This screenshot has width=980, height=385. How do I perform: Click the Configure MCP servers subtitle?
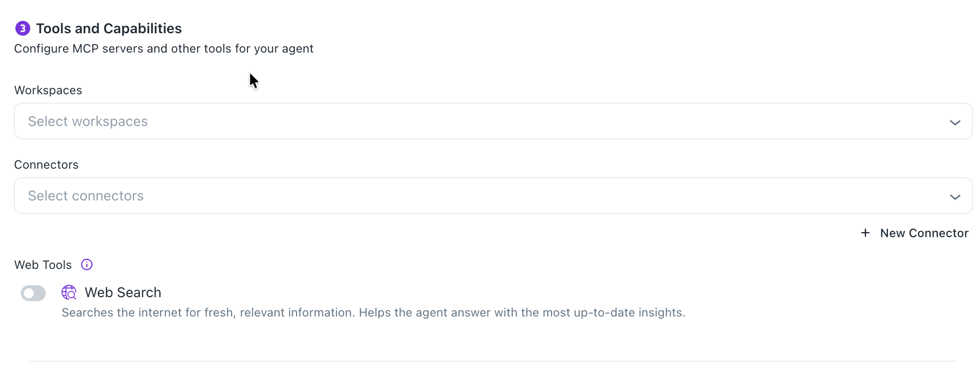[x=164, y=49]
